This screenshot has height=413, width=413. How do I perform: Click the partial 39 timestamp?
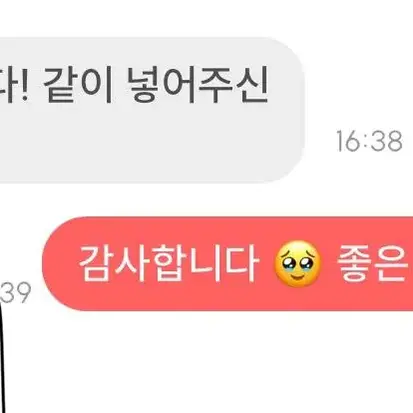pyautogui.click(x=16, y=292)
